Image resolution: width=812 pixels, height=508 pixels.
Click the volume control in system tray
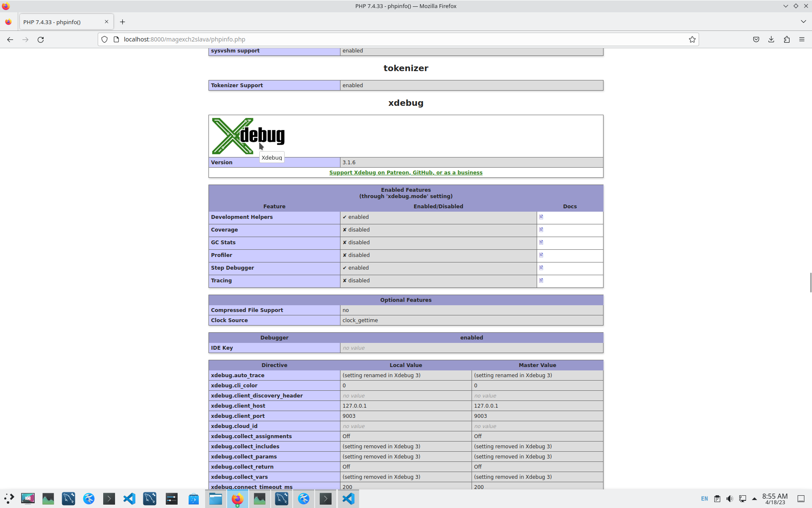coord(730,499)
